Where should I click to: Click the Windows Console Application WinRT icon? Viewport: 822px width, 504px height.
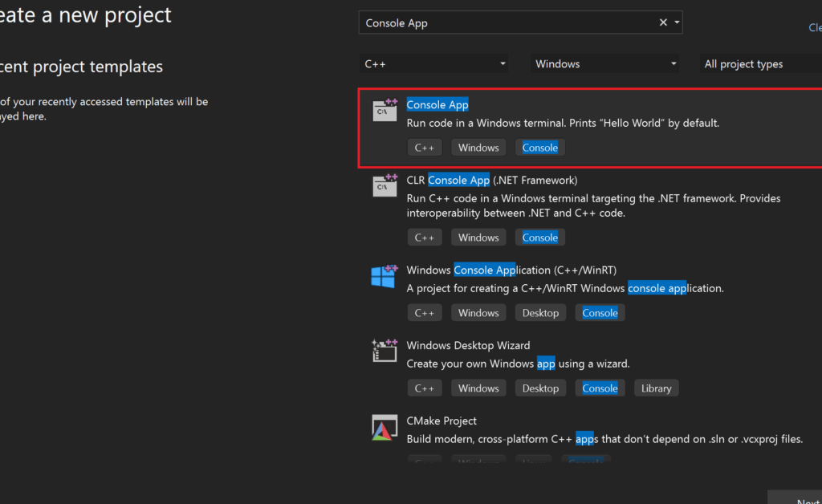[x=385, y=275]
